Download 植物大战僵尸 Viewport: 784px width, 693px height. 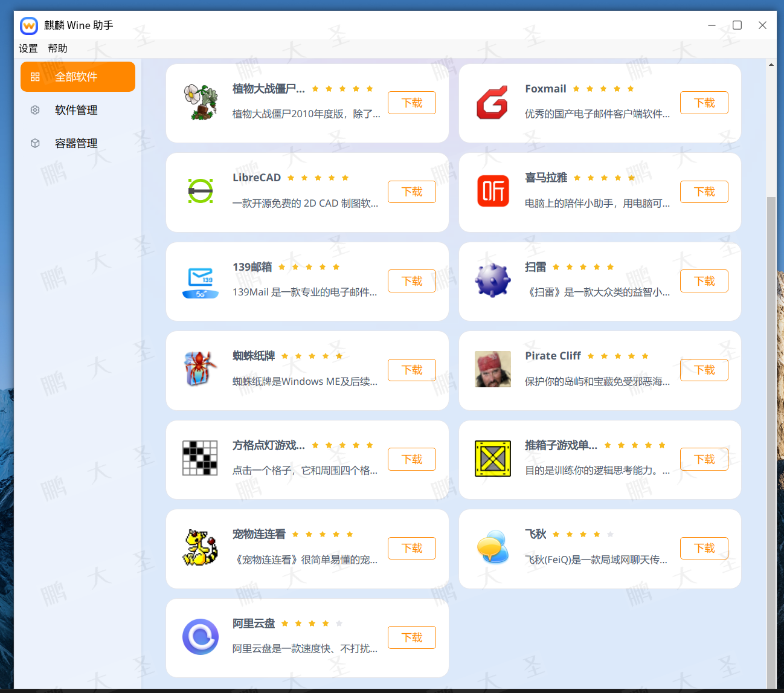click(412, 103)
